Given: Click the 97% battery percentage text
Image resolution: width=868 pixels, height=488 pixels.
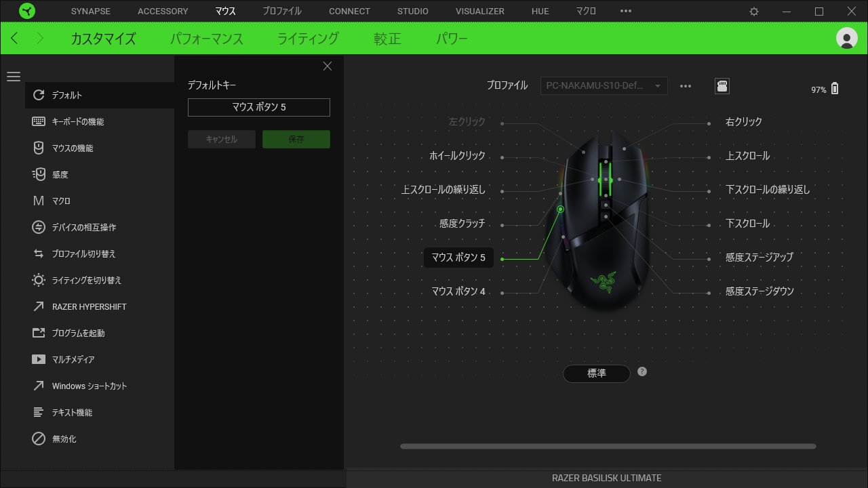Looking at the screenshot, I should click(818, 89).
